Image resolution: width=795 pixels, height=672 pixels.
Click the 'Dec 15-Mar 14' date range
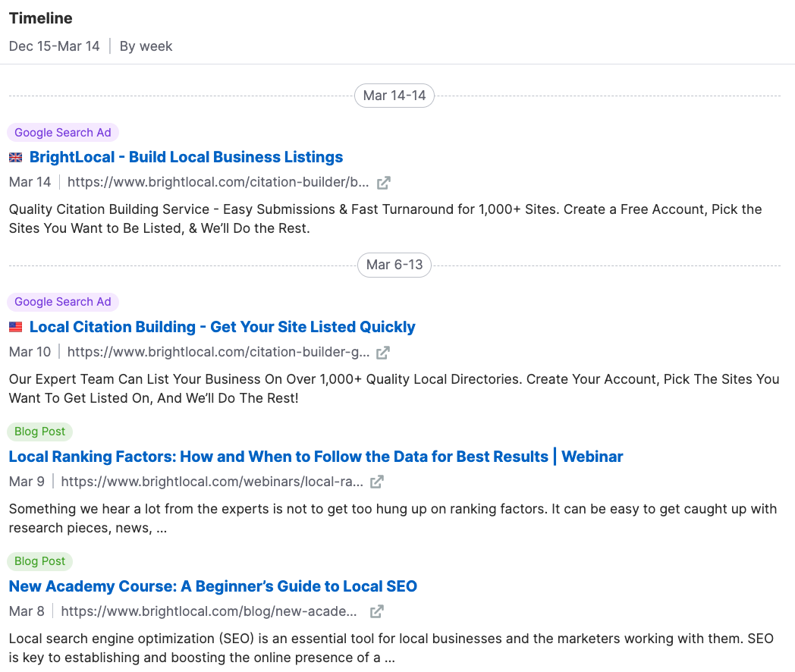[x=55, y=46]
